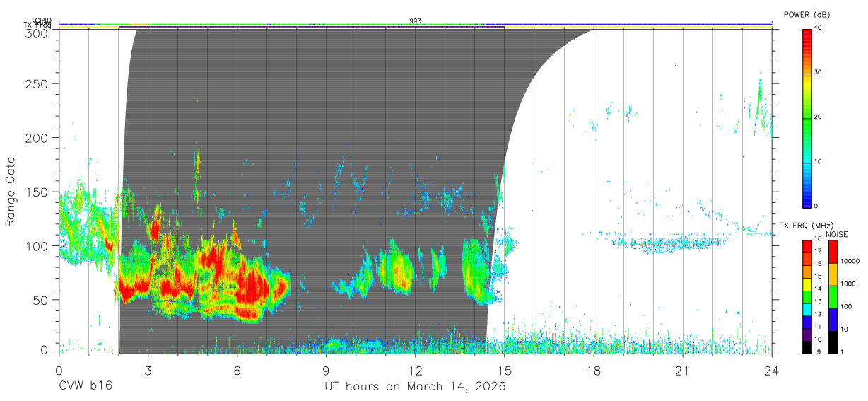Click the 993 CPID value above plot
The height and width of the screenshot is (401, 868).
pyautogui.click(x=416, y=21)
